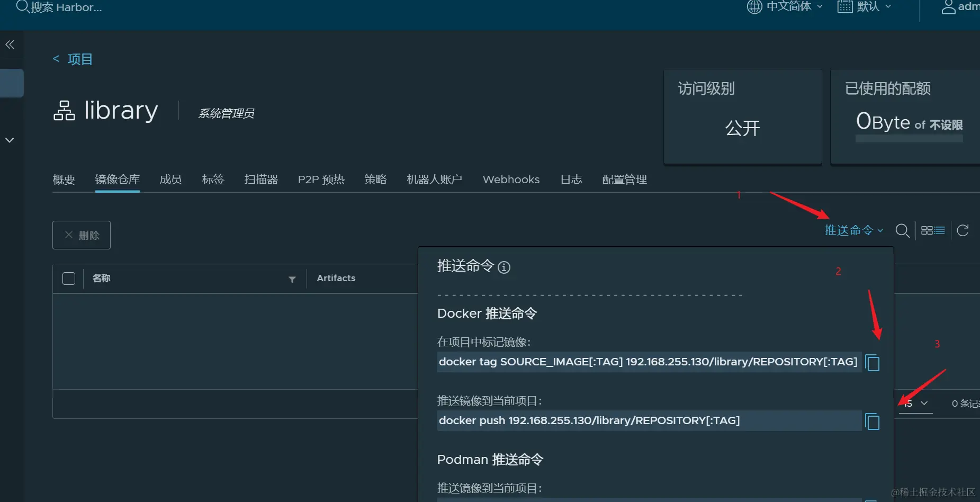Click the 删除 button

tap(82, 235)
